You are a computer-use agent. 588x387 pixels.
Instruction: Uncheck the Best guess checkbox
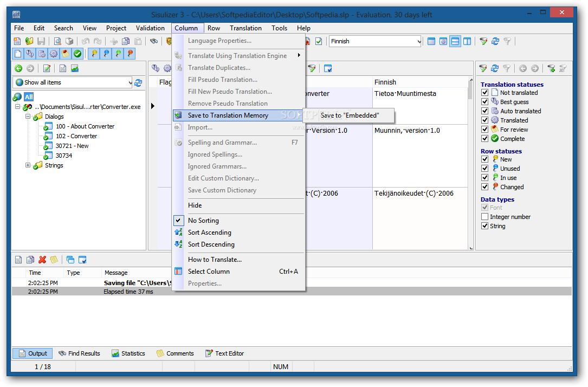tap(484, 101)
